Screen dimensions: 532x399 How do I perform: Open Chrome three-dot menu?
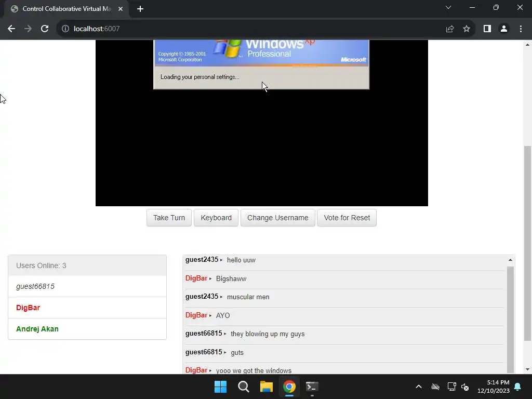tap(521, 29)
